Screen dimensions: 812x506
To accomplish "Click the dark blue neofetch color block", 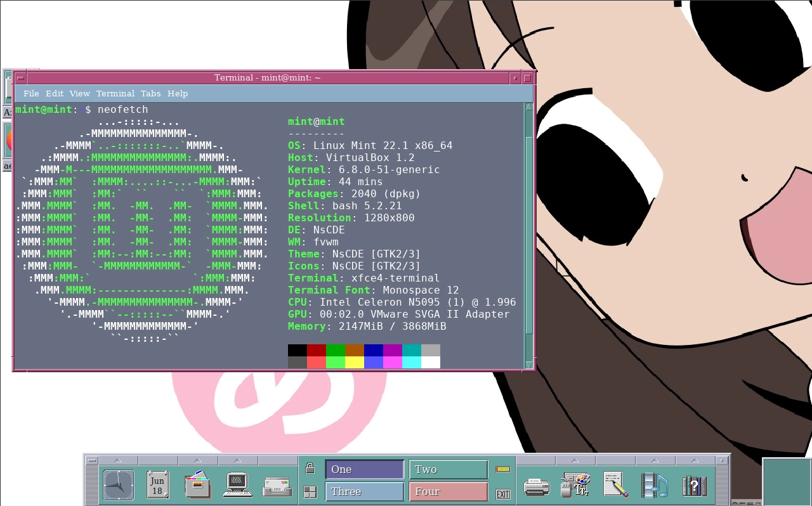I will click(x=374, y=351).
